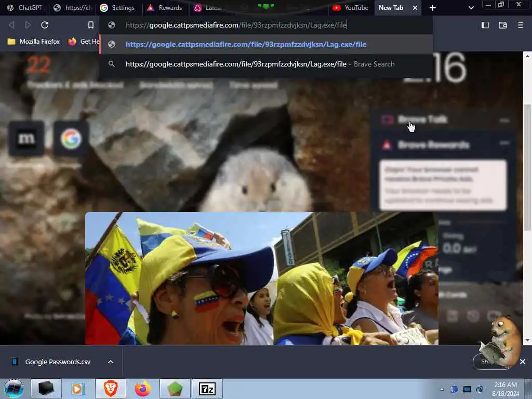Bookmark this page icon
This screenshot has height=399, width=532.
90,25
